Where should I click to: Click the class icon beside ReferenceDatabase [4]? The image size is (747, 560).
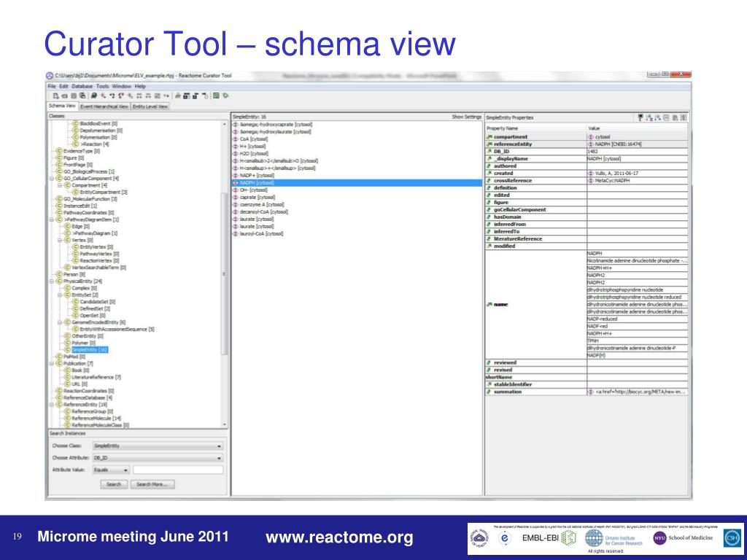(59, 397)
